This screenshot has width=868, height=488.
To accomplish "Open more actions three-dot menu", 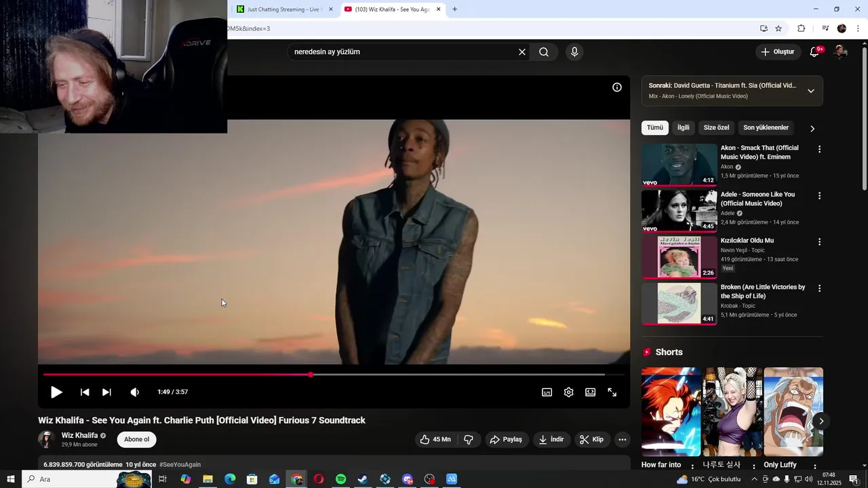I will (622, 439).
